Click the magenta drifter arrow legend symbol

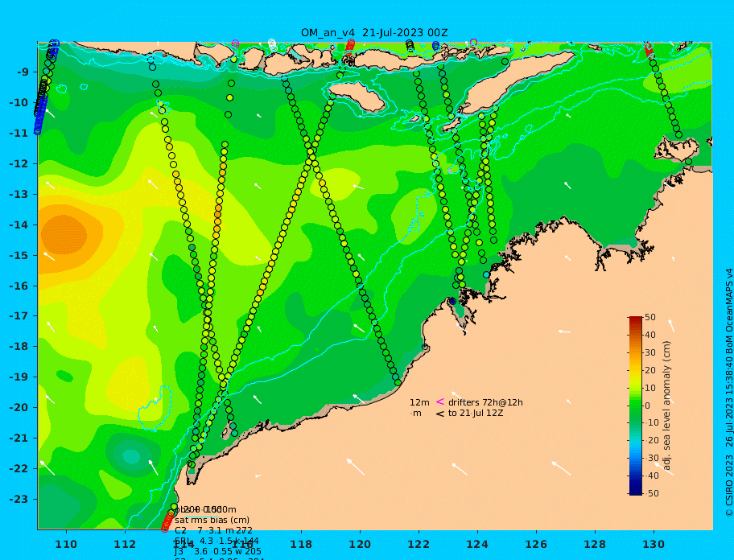[x=440, y=401]
